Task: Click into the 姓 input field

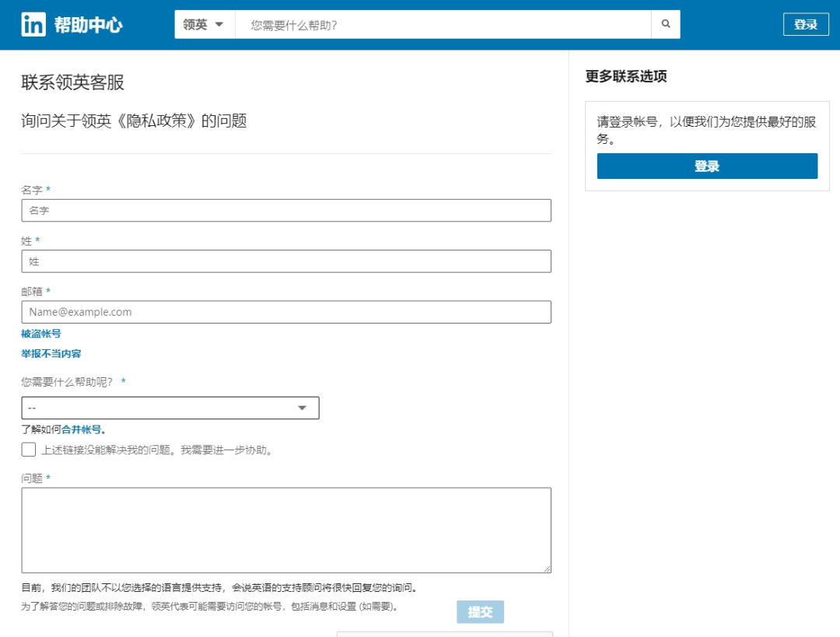Action: [286, 261]
